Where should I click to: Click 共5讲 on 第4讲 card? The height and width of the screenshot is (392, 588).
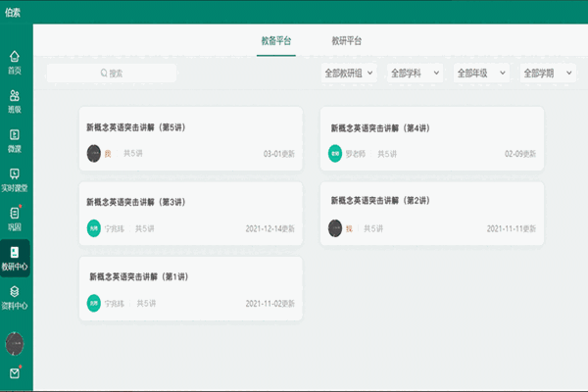coord(387,154)
